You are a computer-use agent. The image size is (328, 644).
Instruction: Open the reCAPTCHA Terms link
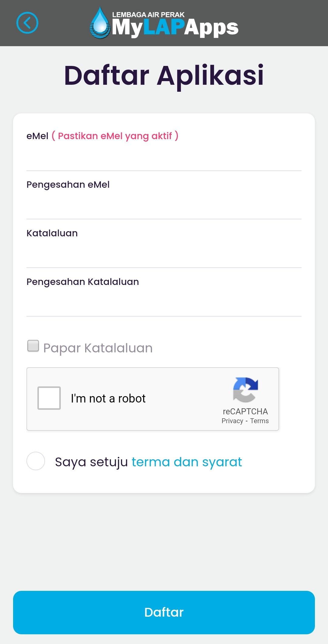[x=259, y=421]
